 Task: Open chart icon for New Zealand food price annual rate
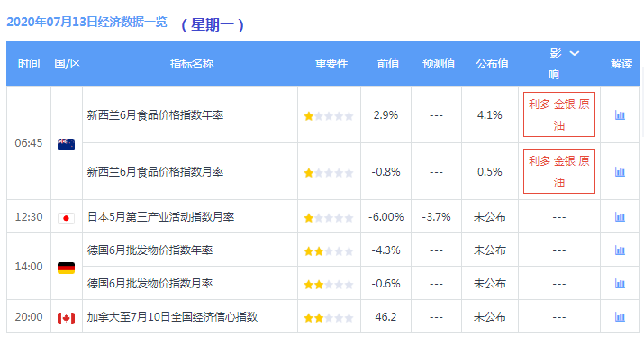coord(620,115)
